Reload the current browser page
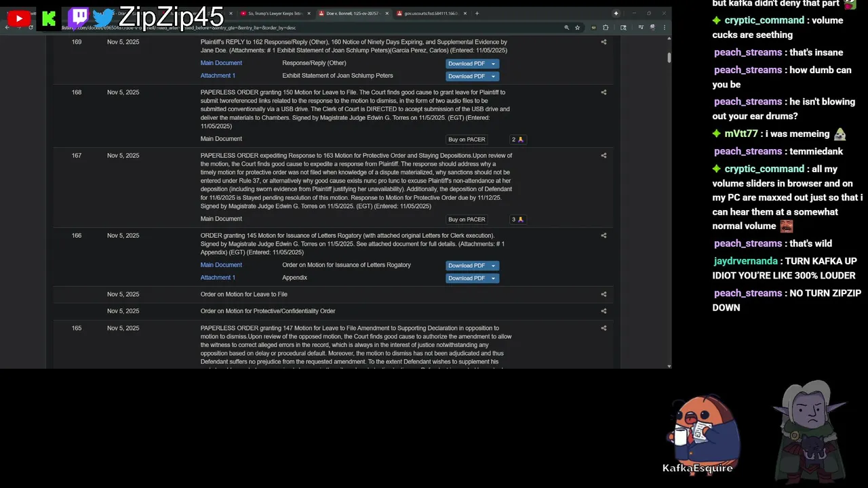 coord(31,27)
